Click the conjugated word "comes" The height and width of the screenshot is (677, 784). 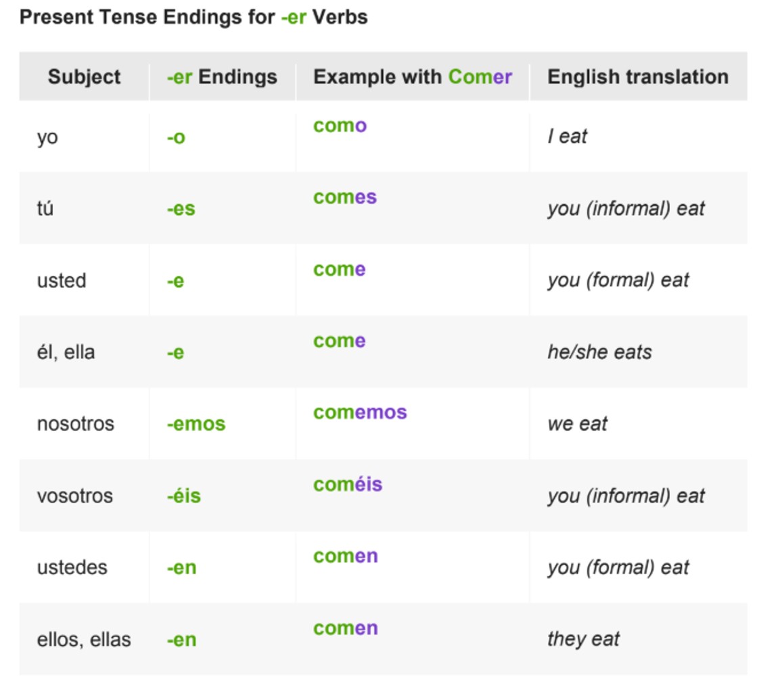tap(344, 197)
